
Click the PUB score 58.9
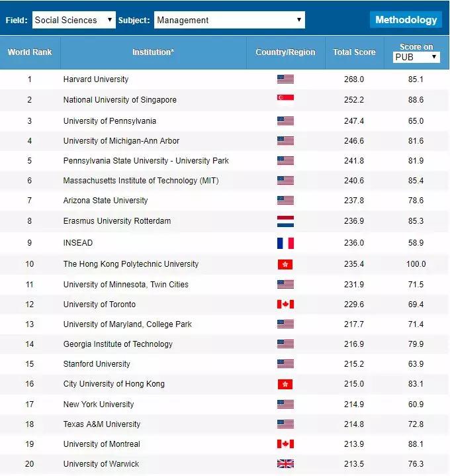(416, 243)
